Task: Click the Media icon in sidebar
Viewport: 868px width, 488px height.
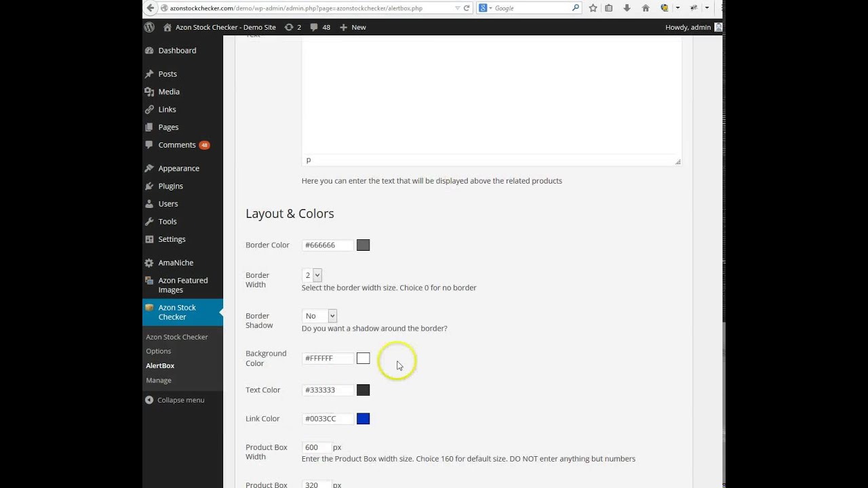Action: pyautogui.click(x=149, y=91)
